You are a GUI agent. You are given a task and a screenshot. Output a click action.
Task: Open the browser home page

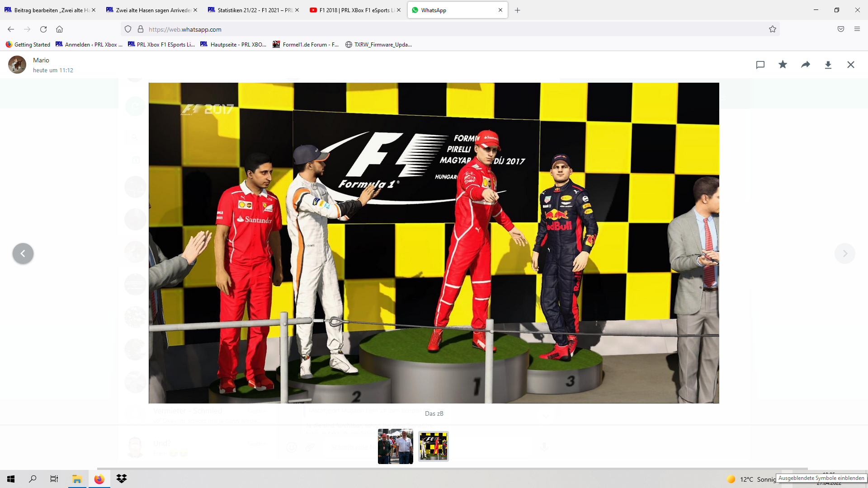point(59,29)
